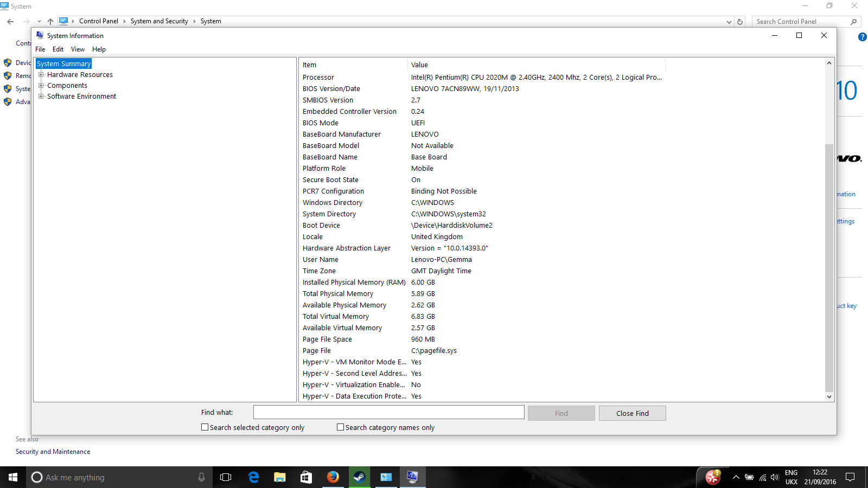Enable Search category names only
Viewport: 868px width, 488px height.
click(x=340, y=427)
